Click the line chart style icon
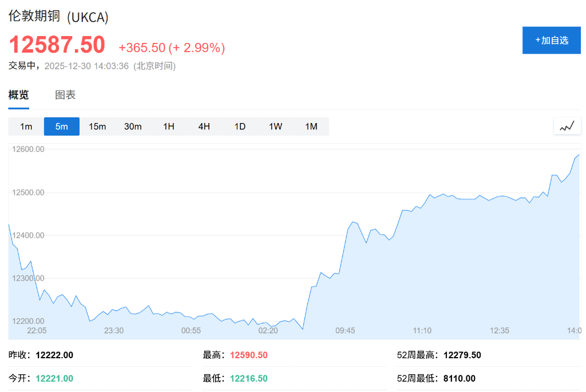 (567, 126)
